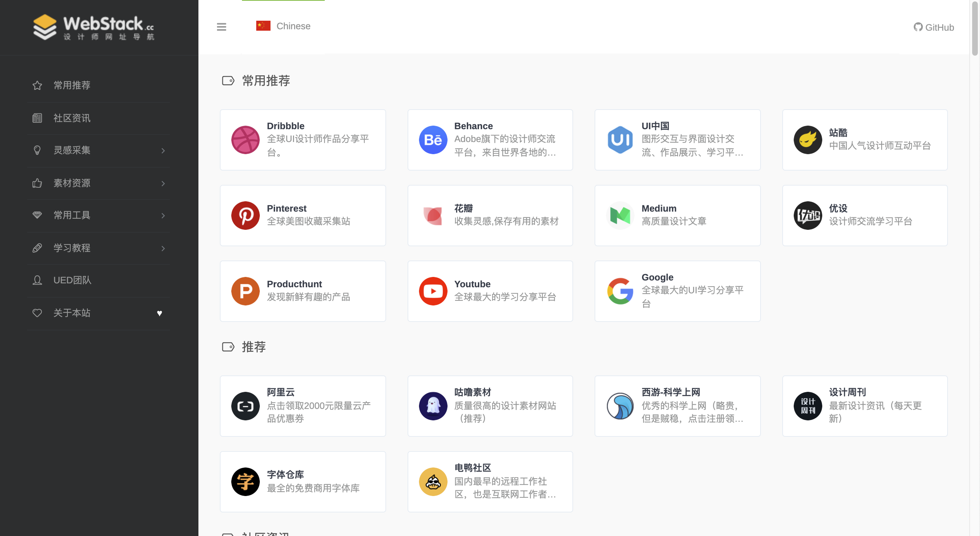Viewport: 980px width, 536px height.
Task: Click the tag icon beside 推荐 heading
Action: pyautogui.click(x=228, y=347)
